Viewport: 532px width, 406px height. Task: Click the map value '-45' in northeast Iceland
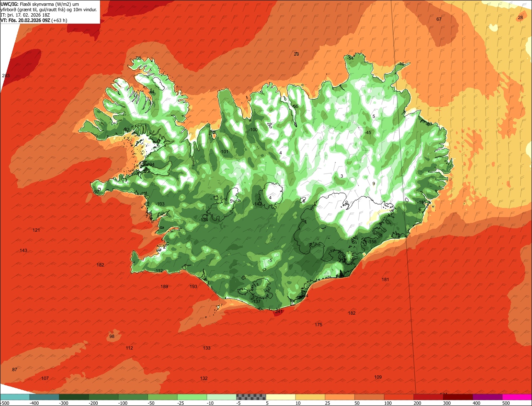tap(368, 132)
